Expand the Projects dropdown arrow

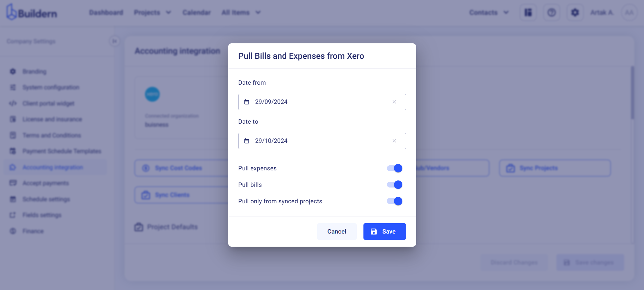point(168,12)
